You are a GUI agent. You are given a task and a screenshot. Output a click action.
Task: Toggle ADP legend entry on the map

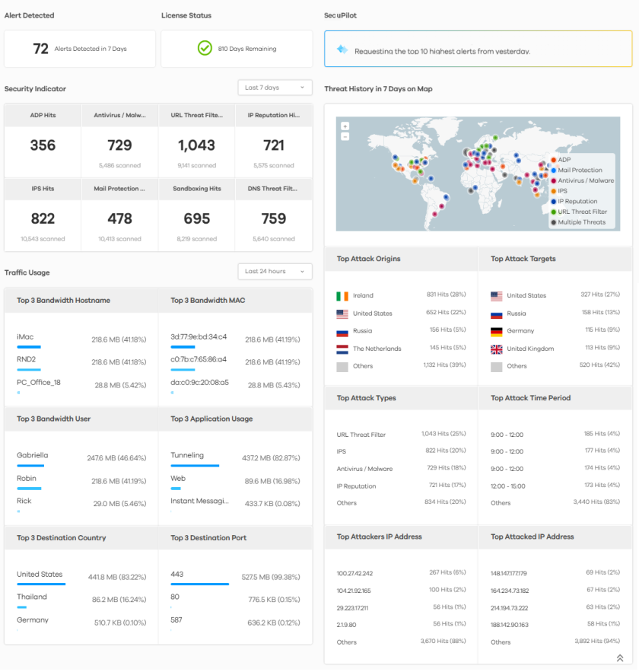point(564,160)
